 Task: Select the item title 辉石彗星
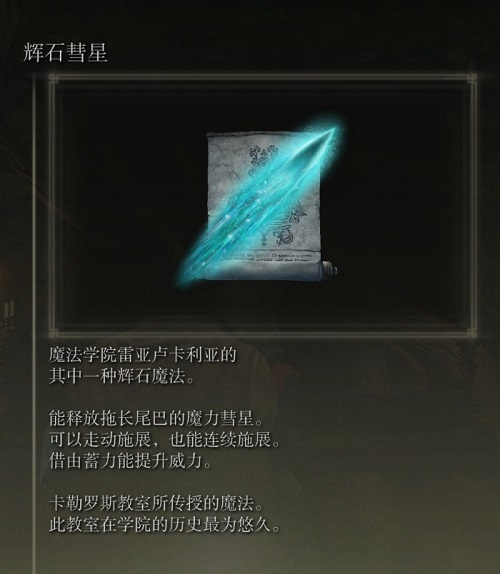[x=65, y=52]
